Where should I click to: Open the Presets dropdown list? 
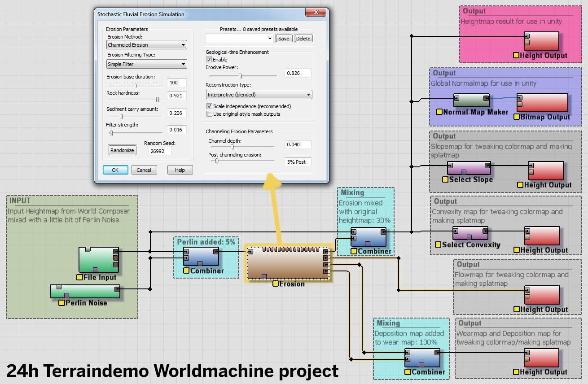[x=239, y=39]
